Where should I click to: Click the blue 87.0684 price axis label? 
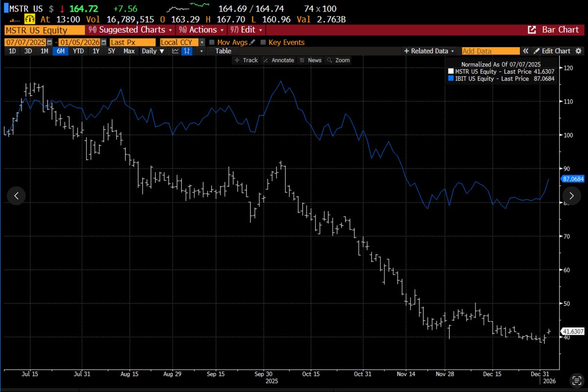click(573, 179)
